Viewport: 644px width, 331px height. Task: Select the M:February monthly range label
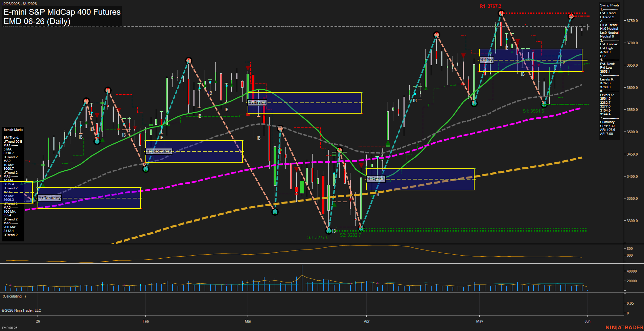[159, 151]
